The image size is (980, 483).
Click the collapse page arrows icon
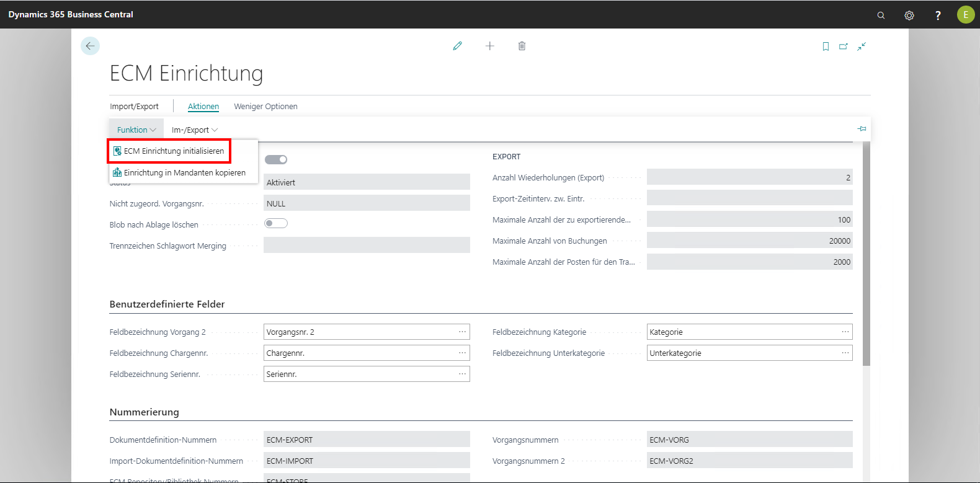click(x=862, y=47)
